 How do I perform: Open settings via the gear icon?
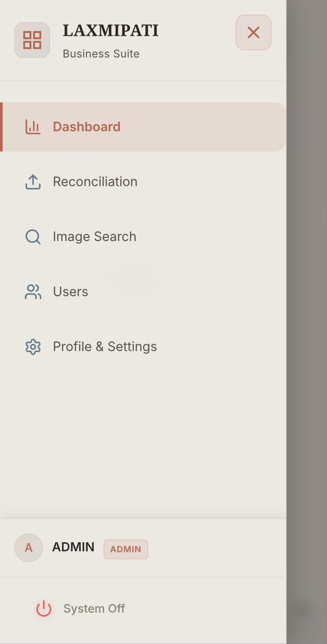point(32,347)
